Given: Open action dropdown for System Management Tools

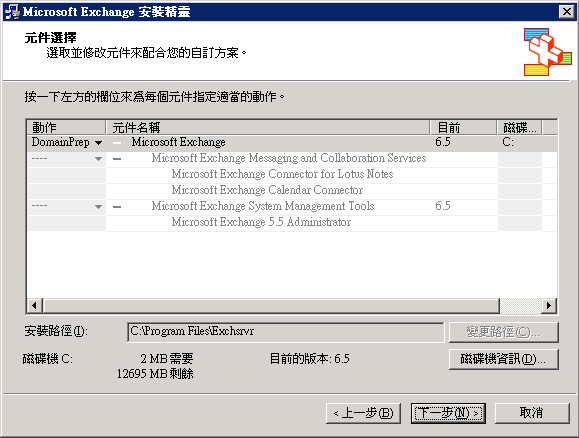Looking at the screenshot, I should 98,206.
